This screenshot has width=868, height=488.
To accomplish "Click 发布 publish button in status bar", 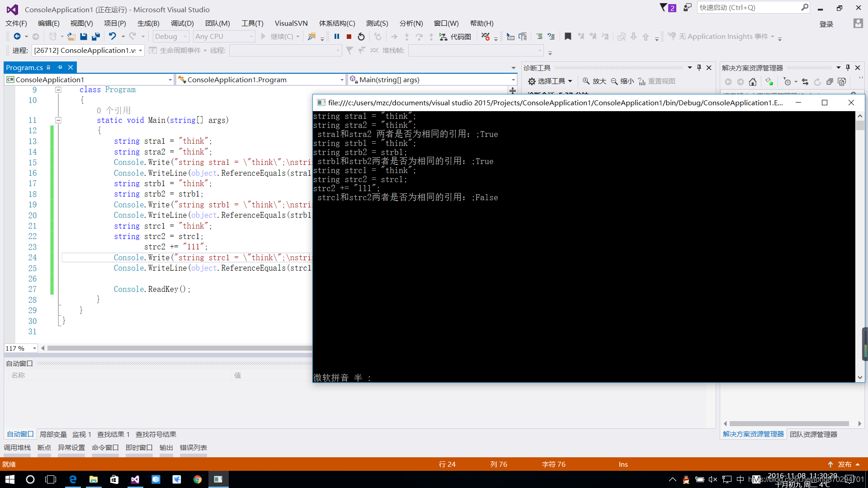I will pyautogui.click(x=844, y=465).
